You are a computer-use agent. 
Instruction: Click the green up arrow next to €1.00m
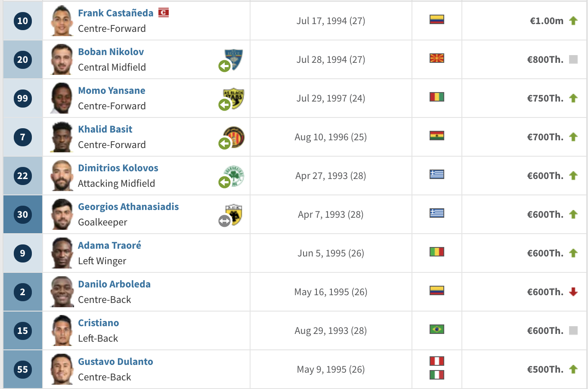(573, 21)
